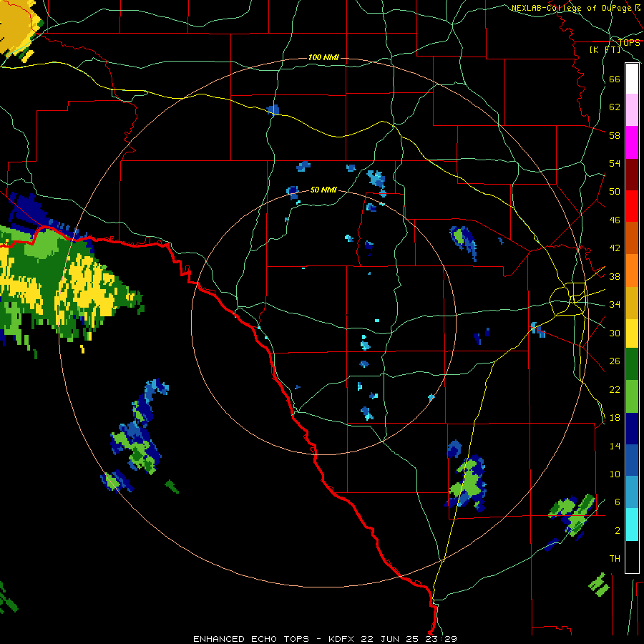The height and width of the screenshot is (644, 644).
Task: Click the dark orange legend band above 42
Action: (x=632, y=238)
